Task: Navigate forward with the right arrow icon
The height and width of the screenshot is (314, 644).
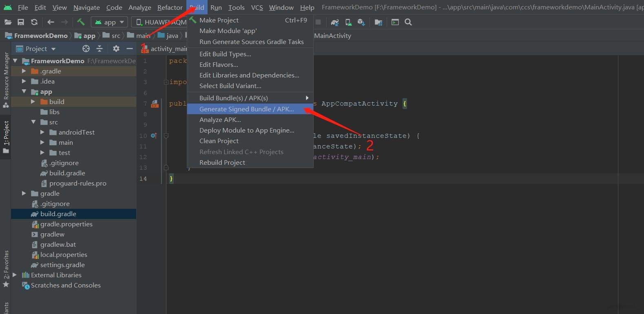Action: coord(64,22)
